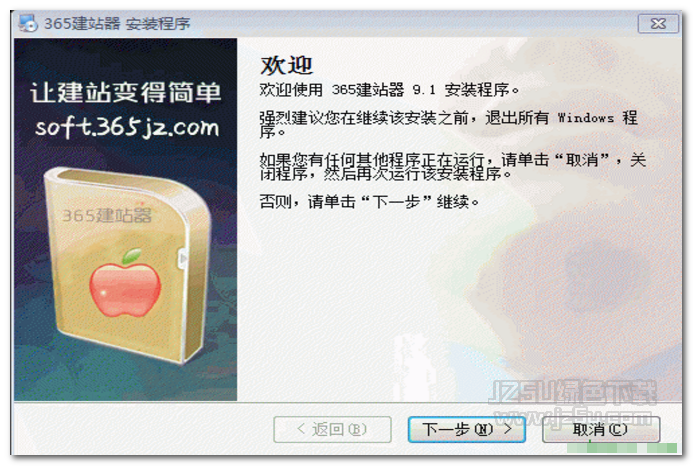Click the title bar text 365建站器 安装程序
Image resolution: width=693 pixels, height=466 pixels.
[x=117, y=23]
